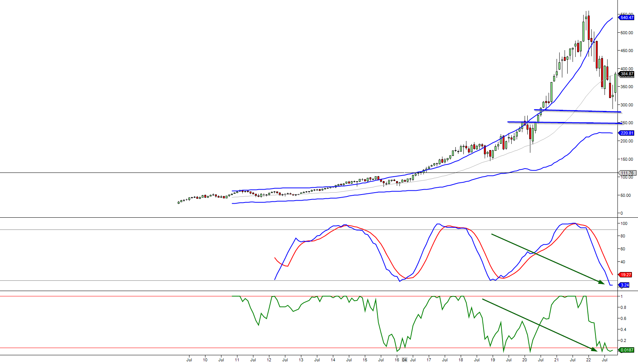Click year 11 on the time axis
Image resolution: width=638 pixels, height=364 pixels.
click(237, 360)
